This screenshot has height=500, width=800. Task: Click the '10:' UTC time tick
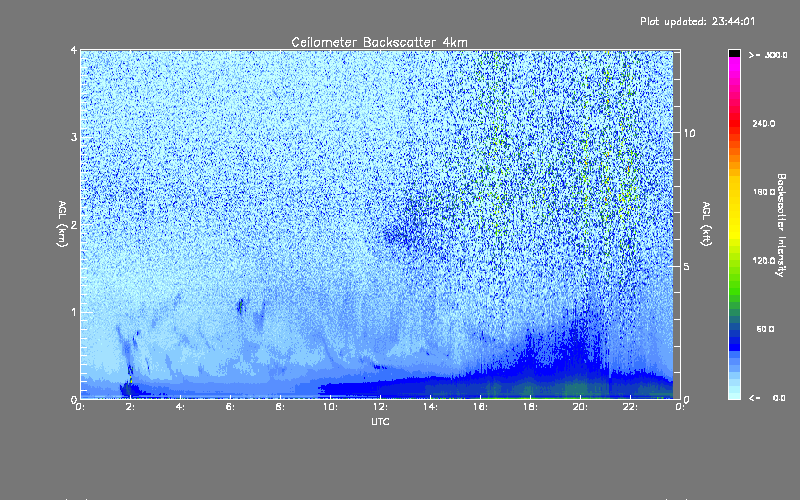pos(331,407)
